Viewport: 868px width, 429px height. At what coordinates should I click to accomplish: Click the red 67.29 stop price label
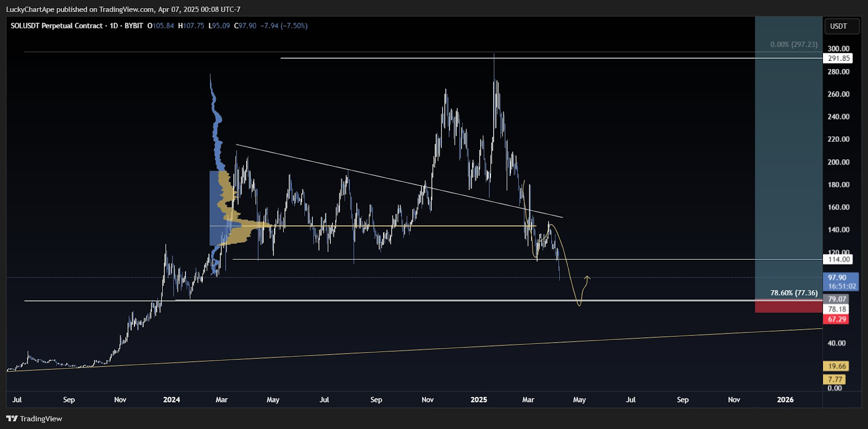click(837, 319)
